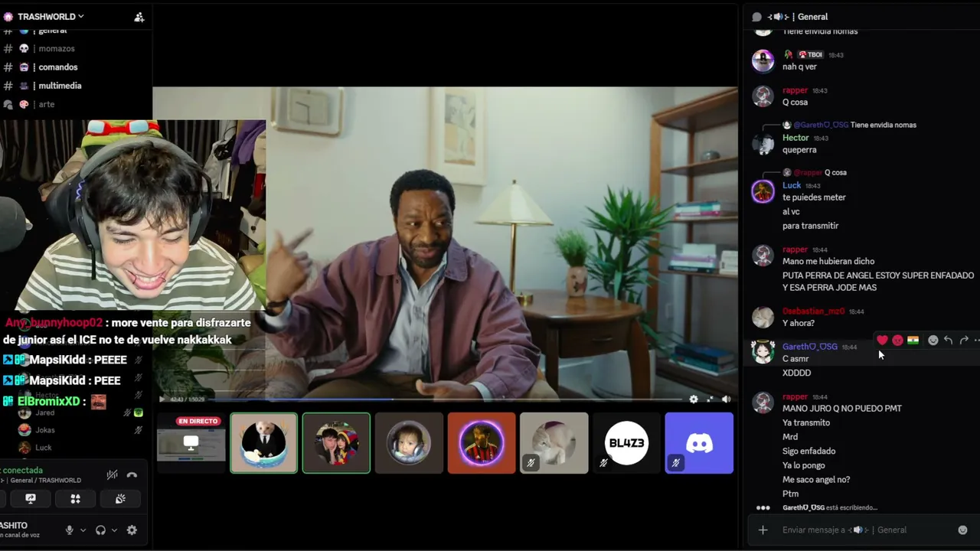Open Dsebastian's avatar beside 'Y ahora?'
Viewport: 980px width, 551px height.
coord(763,317)
